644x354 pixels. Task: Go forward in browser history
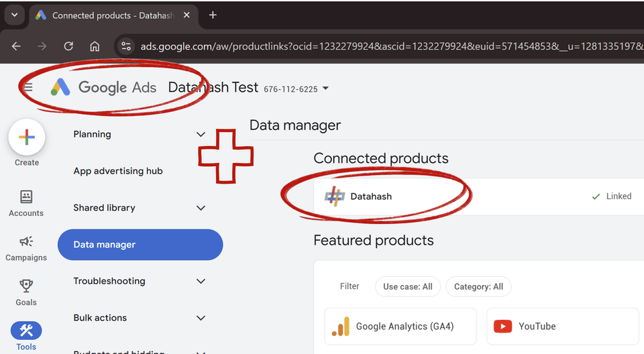42,46
